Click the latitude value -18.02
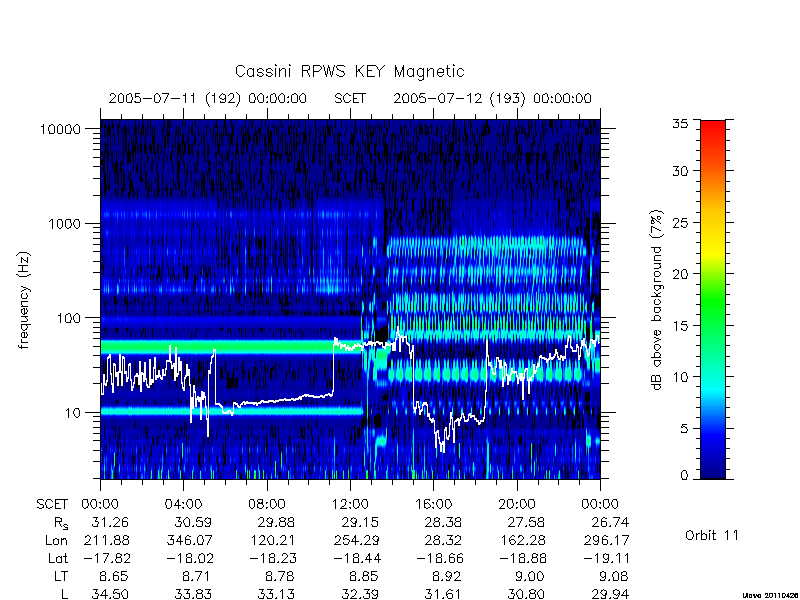Image resolution: width=800 pixels, height=600 pixels. [189, 559]
